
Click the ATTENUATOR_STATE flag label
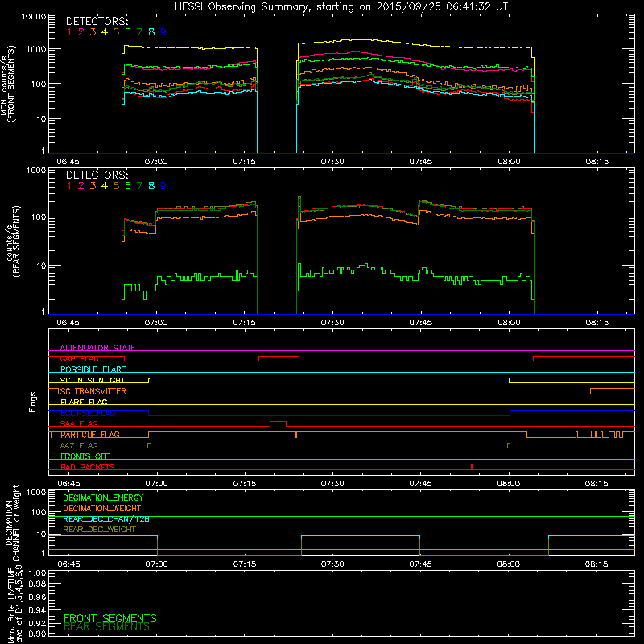pyautogui.click(x=97, y=348)
